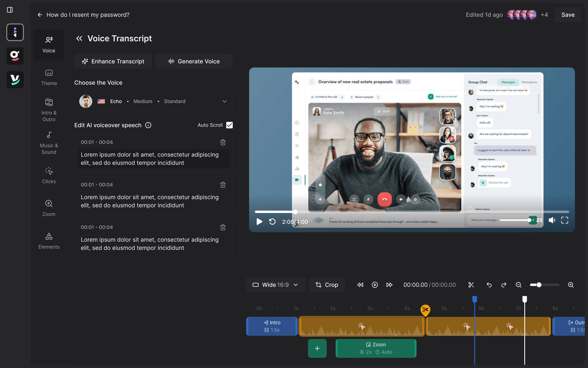Zoom in the timeline with magnifier plus

tap(571, 285)
